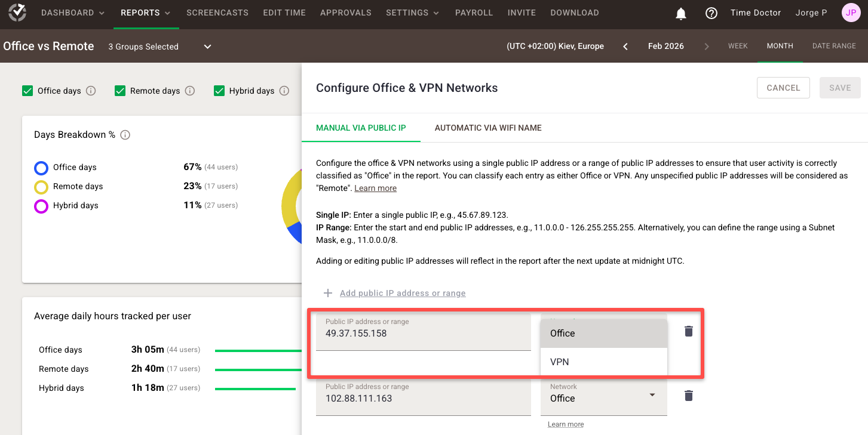This screenshot has width=868, height=435.
Task: Open the Edit Time menu item
Action: click(284, 13)
